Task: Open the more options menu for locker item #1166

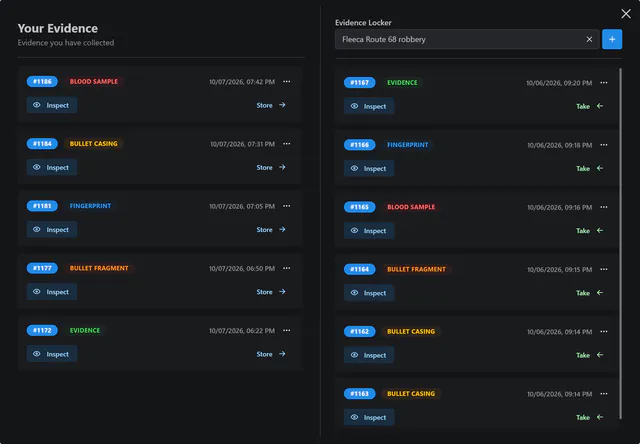Action: pos(604,145)
